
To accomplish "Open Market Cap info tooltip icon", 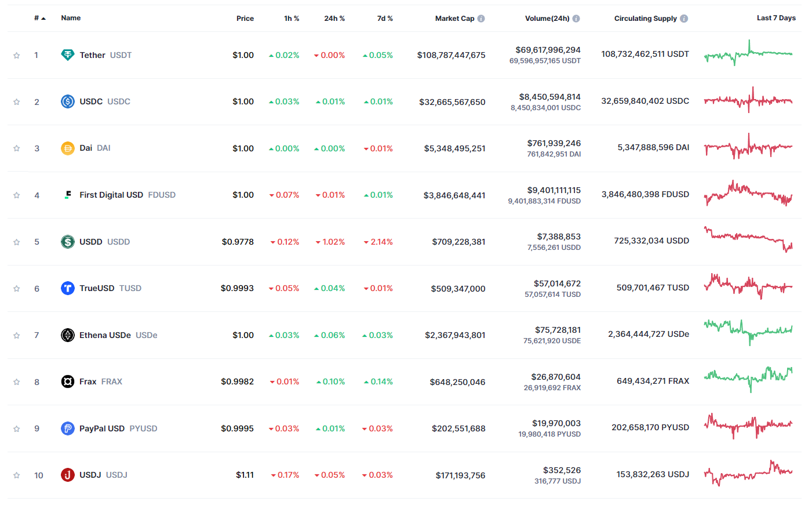I will click(481, 19).
